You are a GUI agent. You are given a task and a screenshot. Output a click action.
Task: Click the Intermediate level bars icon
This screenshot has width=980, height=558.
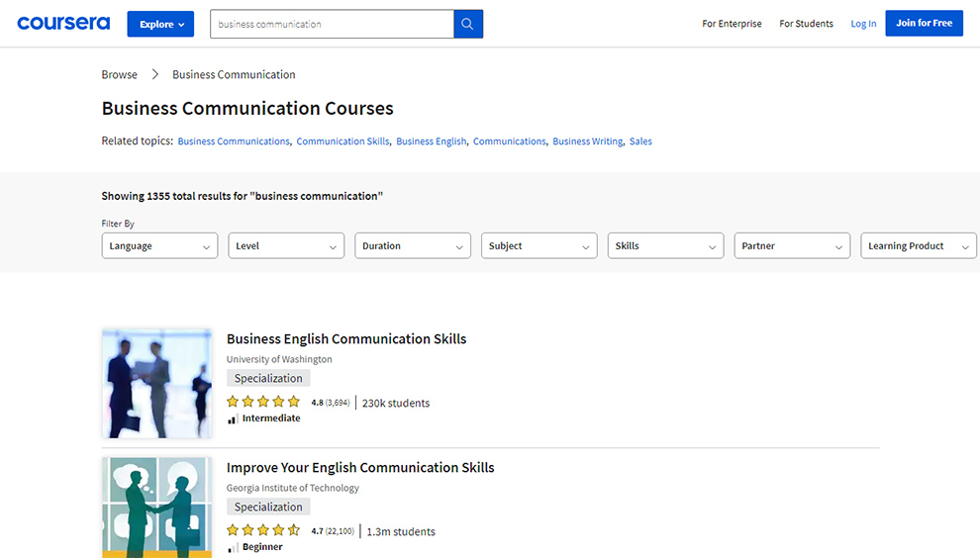click(x=232, y=419)
